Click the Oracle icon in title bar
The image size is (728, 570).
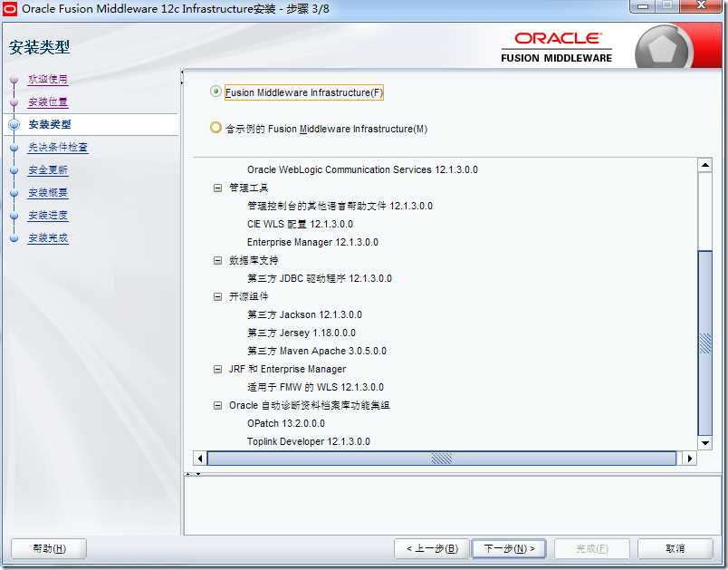click(10, 8)
